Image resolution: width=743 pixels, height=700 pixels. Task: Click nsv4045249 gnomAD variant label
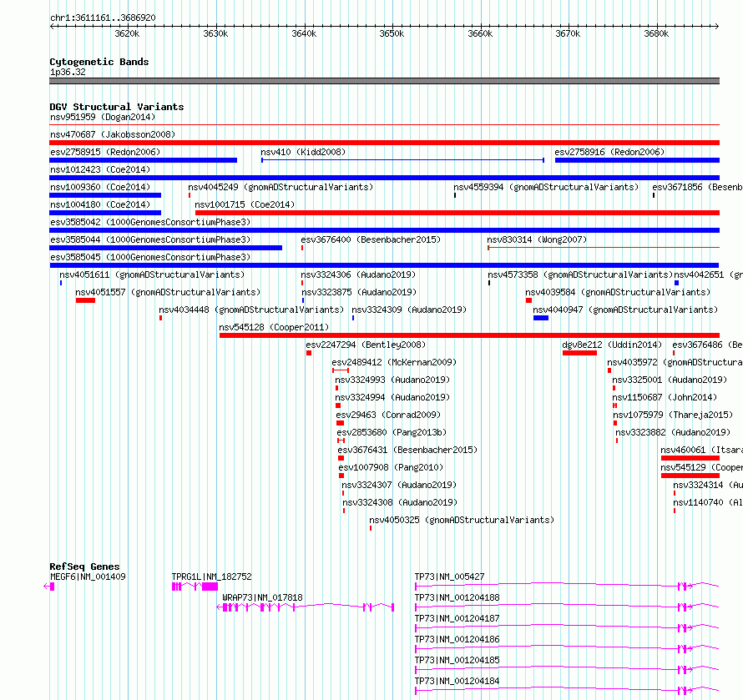point(281,187)
